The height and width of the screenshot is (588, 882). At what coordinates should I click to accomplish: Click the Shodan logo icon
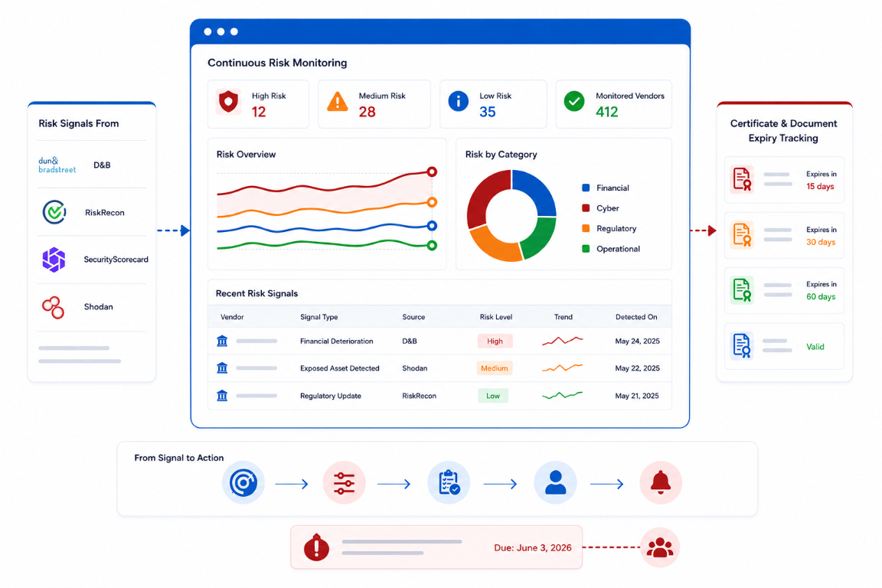pos(54,307)
